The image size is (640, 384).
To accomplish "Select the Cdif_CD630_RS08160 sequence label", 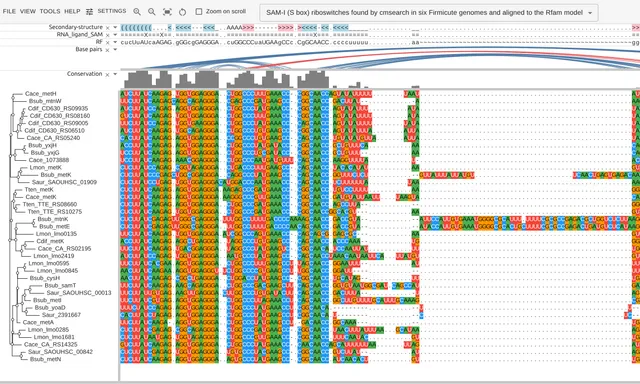I will 60,115.
